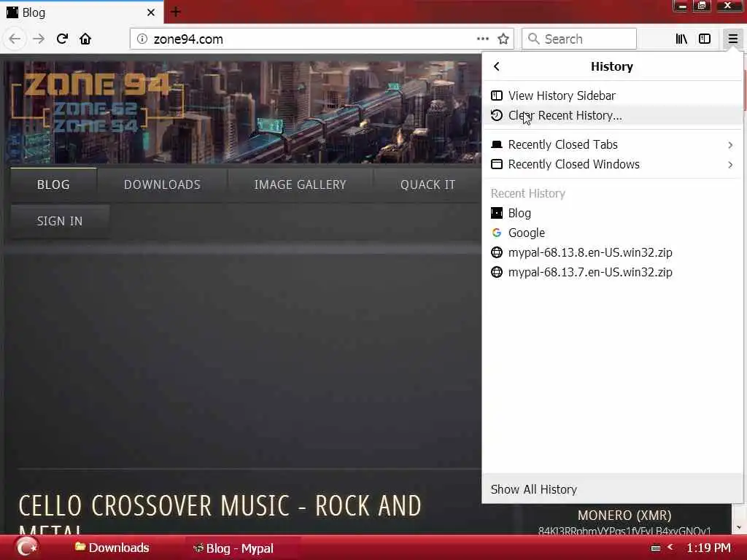
Task: Click the Zone 94 banner logo
Action: (97, 102)
